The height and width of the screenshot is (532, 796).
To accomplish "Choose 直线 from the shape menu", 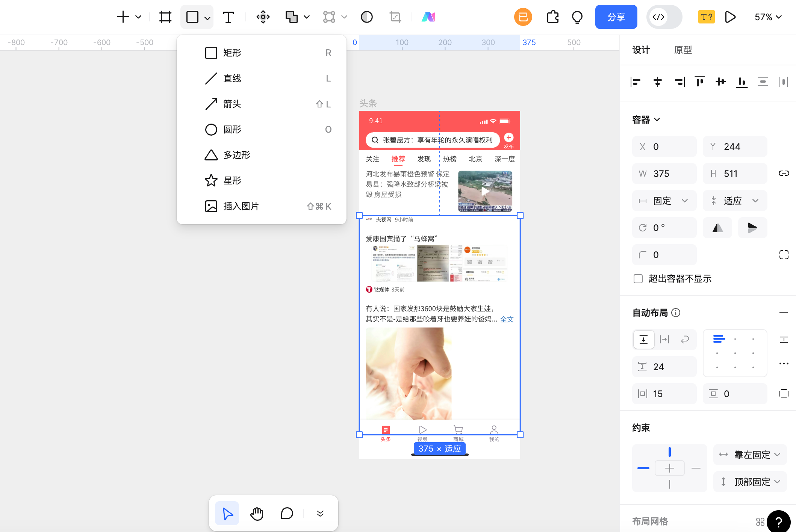I will pos(262,79).
